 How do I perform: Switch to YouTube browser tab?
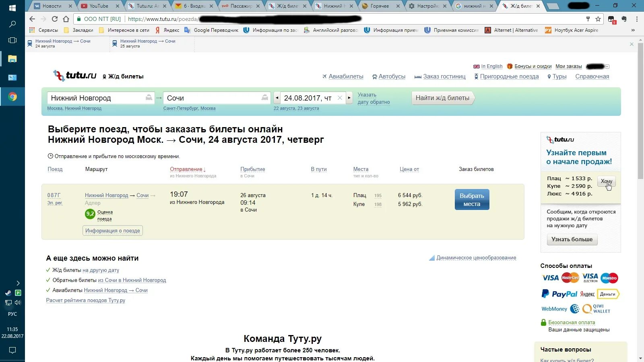point(99,6)
